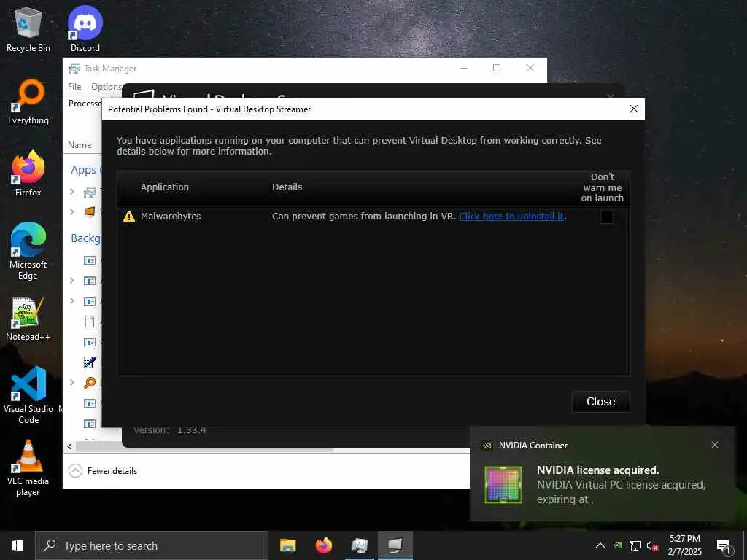Close the Potential Problems Found dialog

coord(634,109)
